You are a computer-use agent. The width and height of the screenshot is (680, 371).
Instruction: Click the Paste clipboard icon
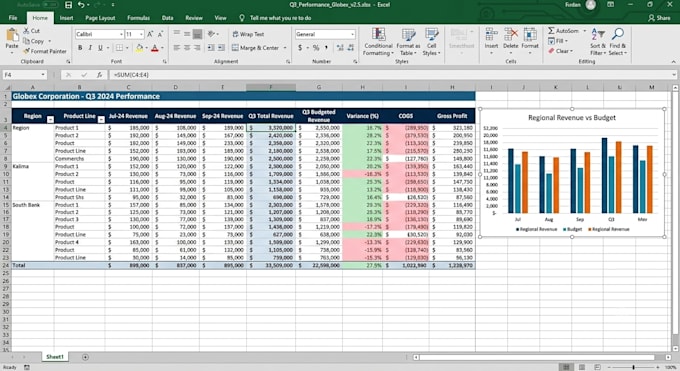click(x=12, y=35)
